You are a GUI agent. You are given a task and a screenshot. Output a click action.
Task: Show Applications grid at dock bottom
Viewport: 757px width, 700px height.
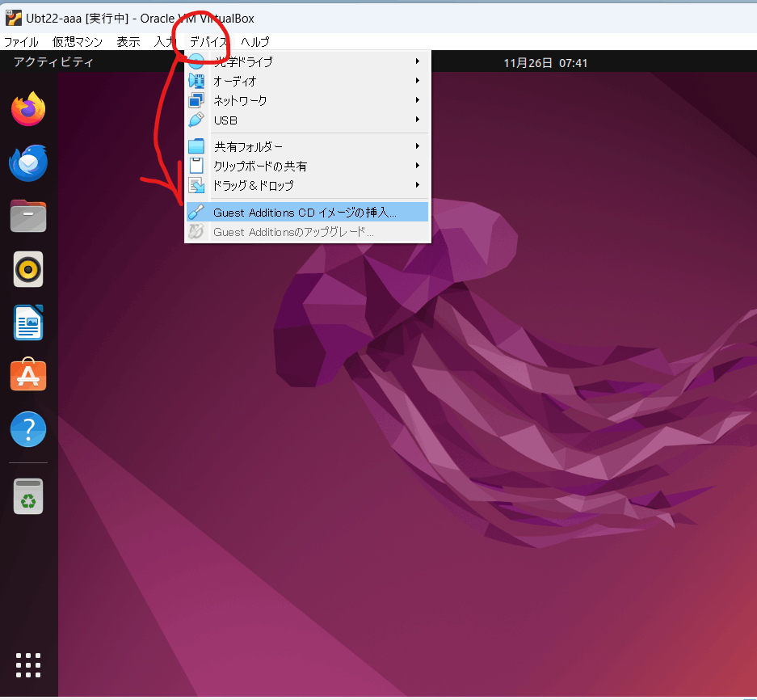point(28,665)
